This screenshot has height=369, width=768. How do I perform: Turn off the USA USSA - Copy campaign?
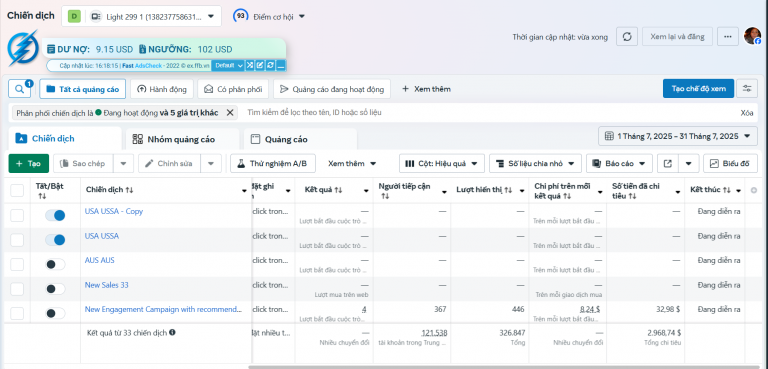pyautogui.click(x=55, y=215)
